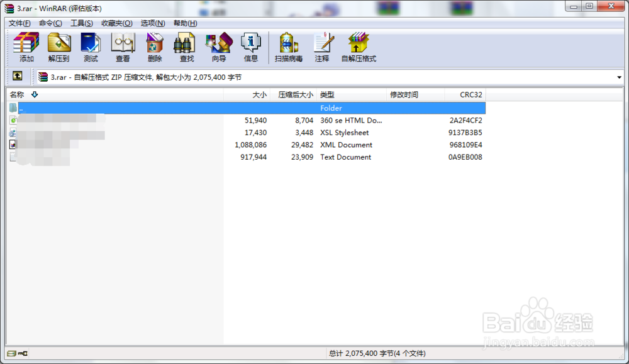Screen dimensions: 629x364
Task: Click the 查找 (Find) binoculars icon
Action: point(184,43)
